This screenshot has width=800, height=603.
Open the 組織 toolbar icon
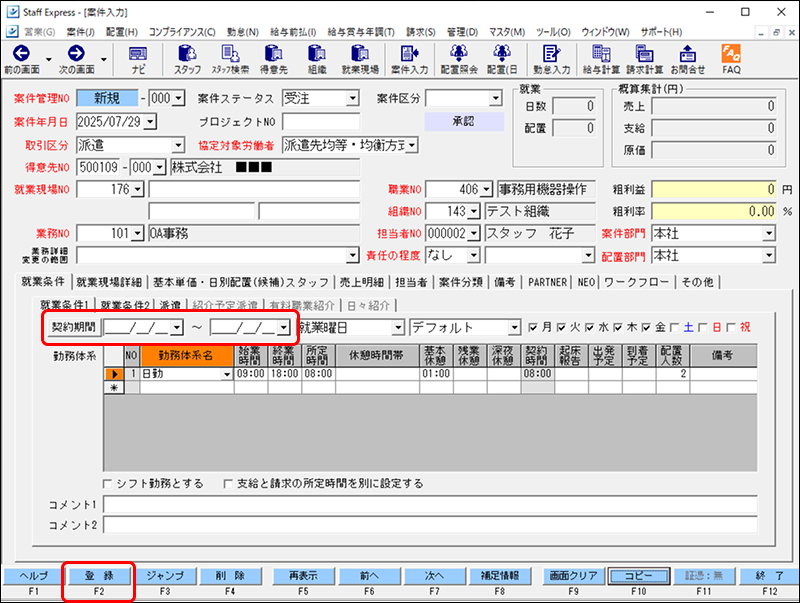coord(317,59)
